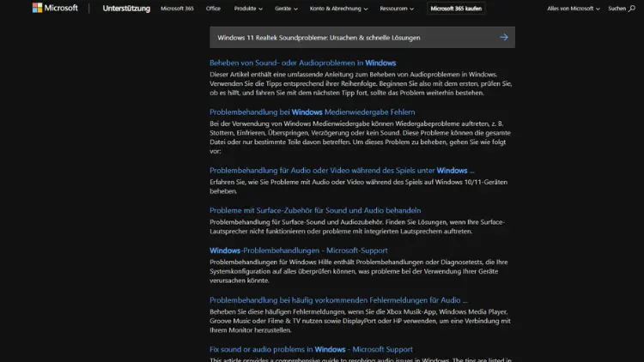Click description starting 'Bei der Verwendung von Windows'
The width and height of the screenshot is (644, 362).
coord(360,137)
